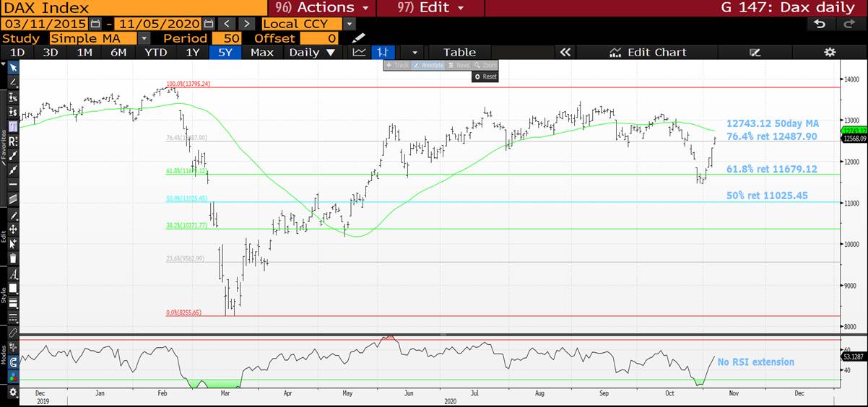Select the pencil edit tool
Viewport: 868px width, 407px height.
pos(13,216)
